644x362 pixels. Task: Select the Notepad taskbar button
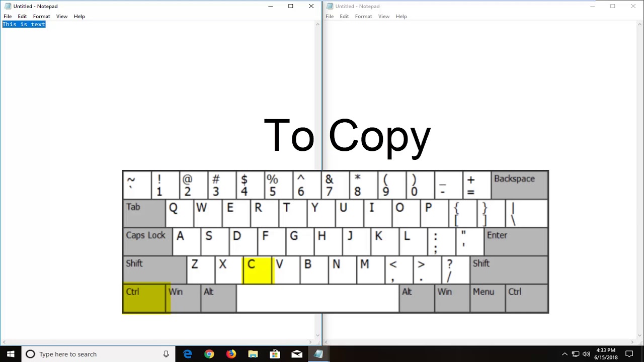coord(318,354)
